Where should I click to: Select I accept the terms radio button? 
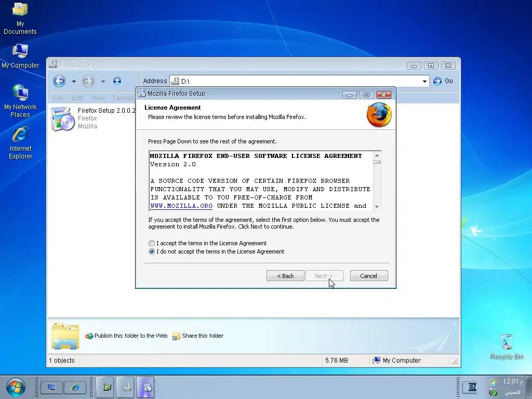point(152,243)
